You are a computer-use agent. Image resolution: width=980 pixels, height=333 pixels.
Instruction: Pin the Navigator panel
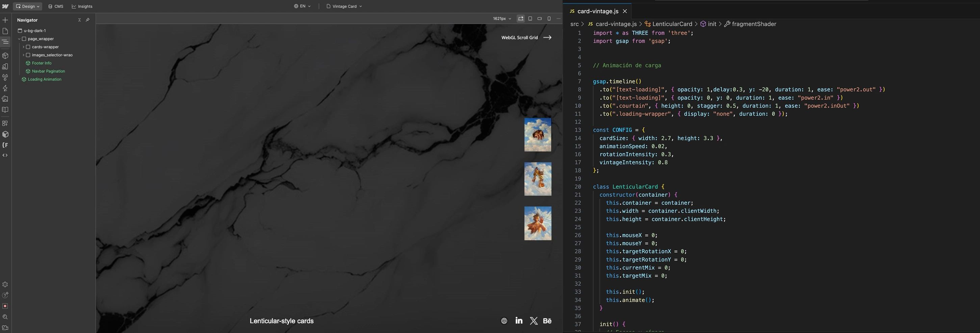87,20
